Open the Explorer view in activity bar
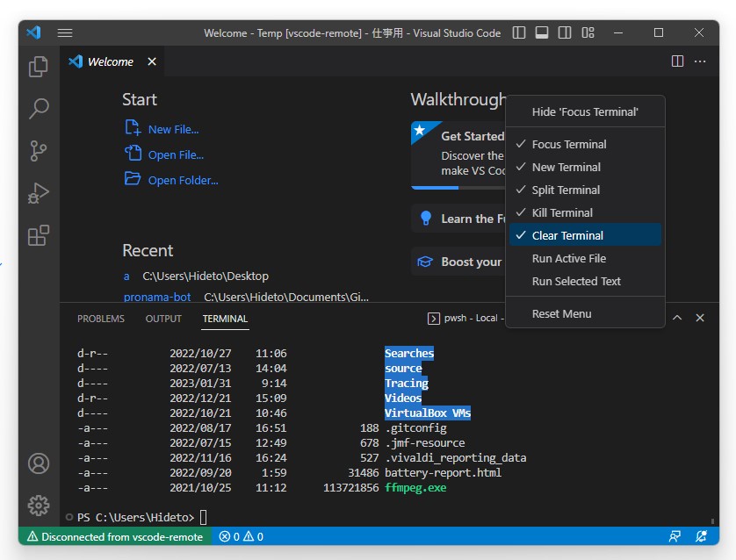Viewport: 736px width, 560px height. pos(39,67)
